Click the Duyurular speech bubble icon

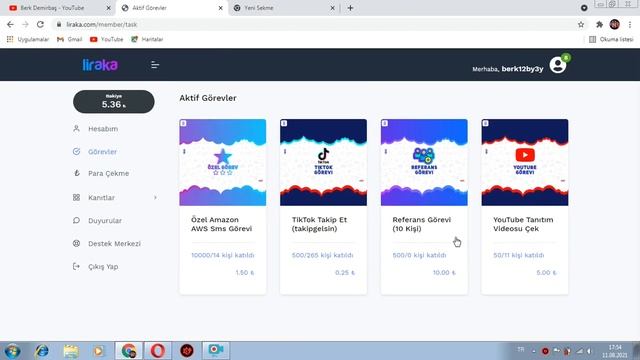(76, 220)
